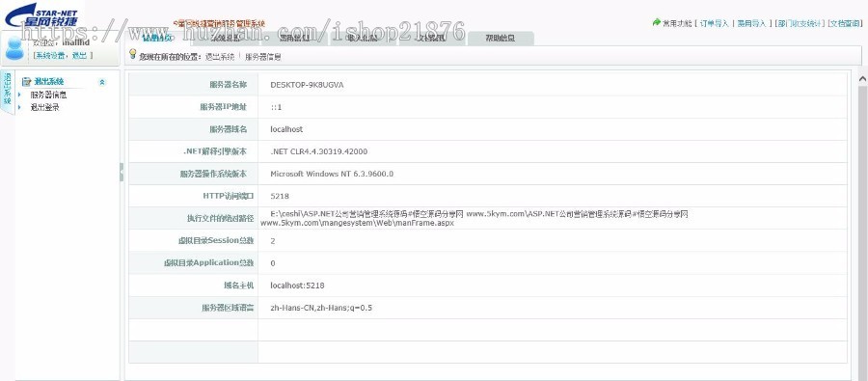Click 退出系统 in the breadcrumb
The width and height of the screenshot is (868, 381).
pos(220,57)
